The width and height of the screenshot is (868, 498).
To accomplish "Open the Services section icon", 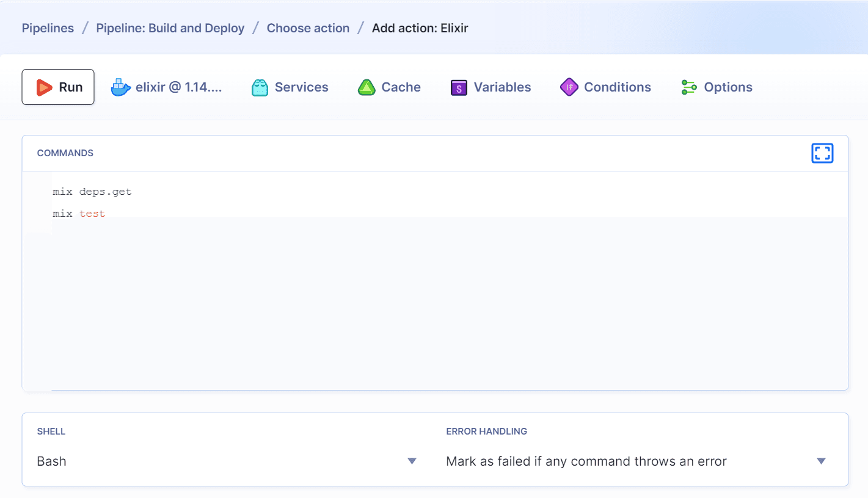I will [x=260, y=87].
